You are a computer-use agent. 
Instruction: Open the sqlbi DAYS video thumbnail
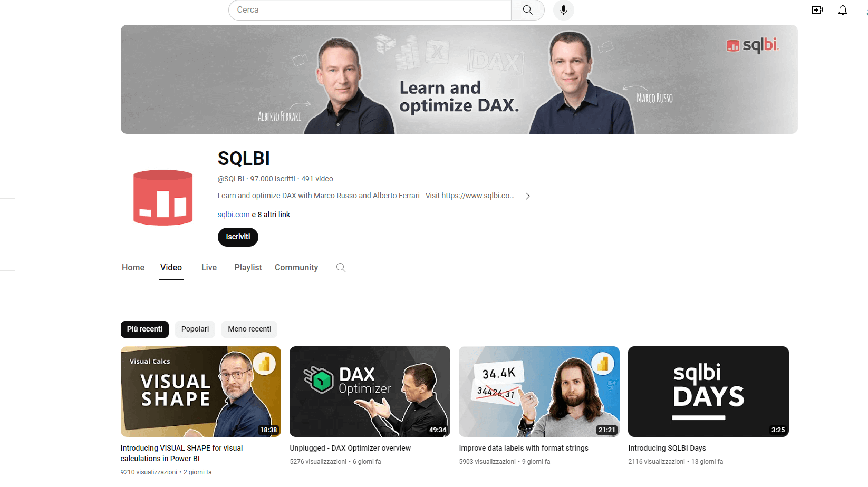708,392
